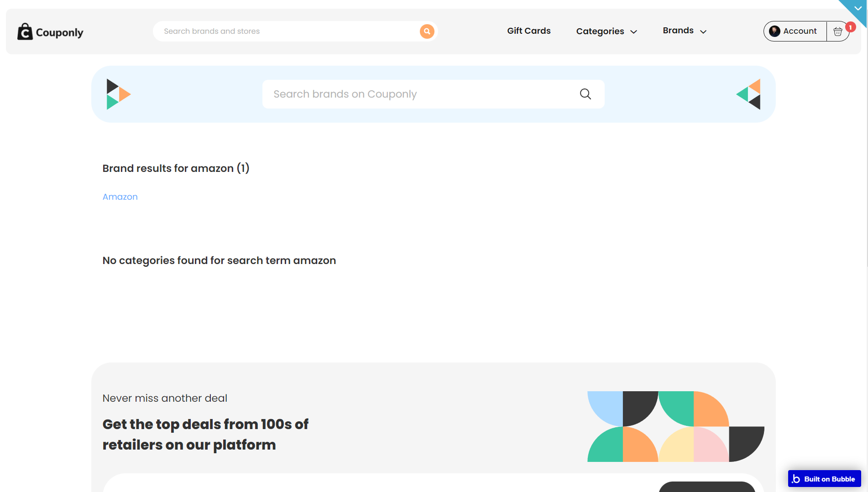The height and width of the screenshot is (492, 868).
Task: Click the account avatar picture
Action: click(x=774, y=31)
